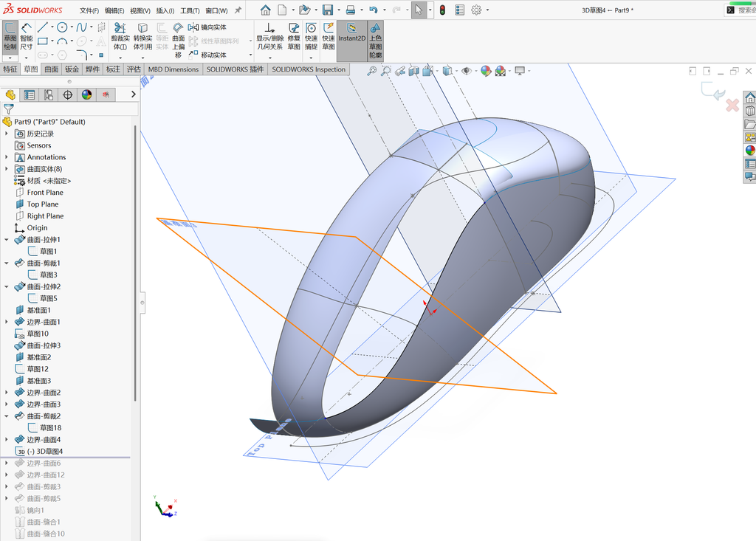Select the Spline sketch tool
The image size is (756, 541).
pyautogui.click(x=81, y=27)
